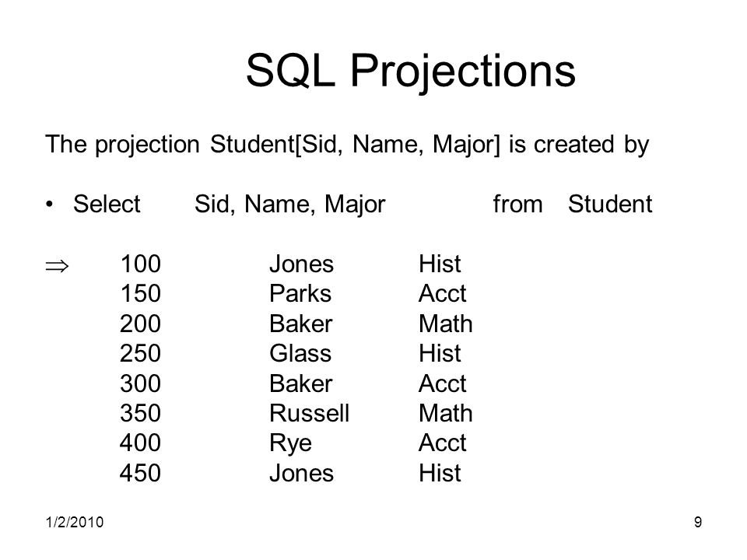Click the SQL Projections title

[411, 72]
